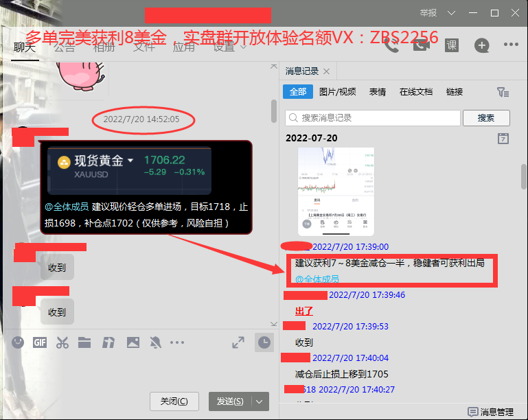Select the 图片/视频 filter tab

[x=337, y=91]
